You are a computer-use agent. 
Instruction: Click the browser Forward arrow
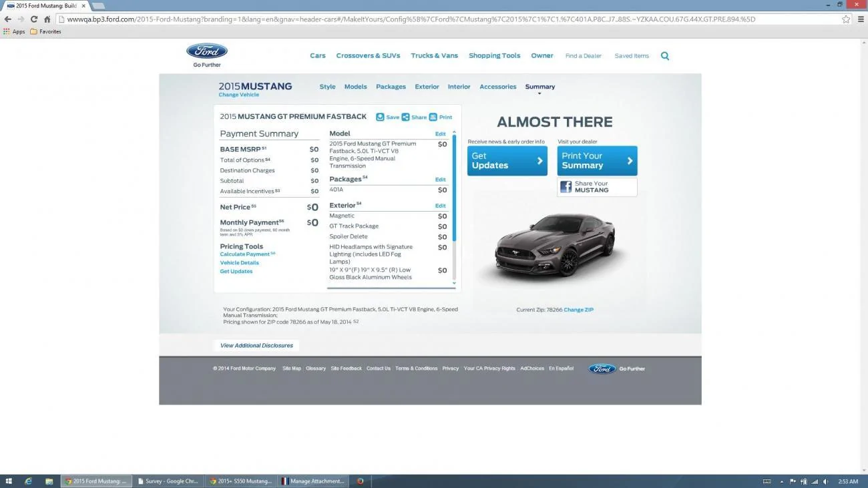pyautogui.click(x=21, y=19)
